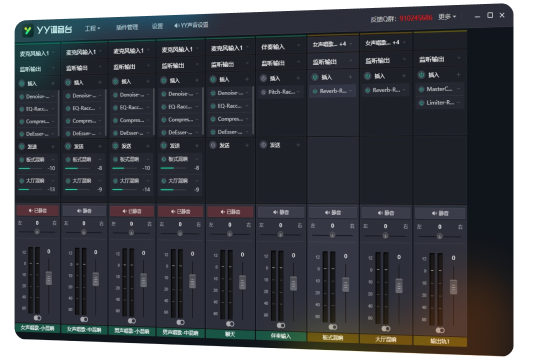This screenshot has height=360, width=540.
Task: Click stereo link icon under 聊天 meters
Action: 230,324
